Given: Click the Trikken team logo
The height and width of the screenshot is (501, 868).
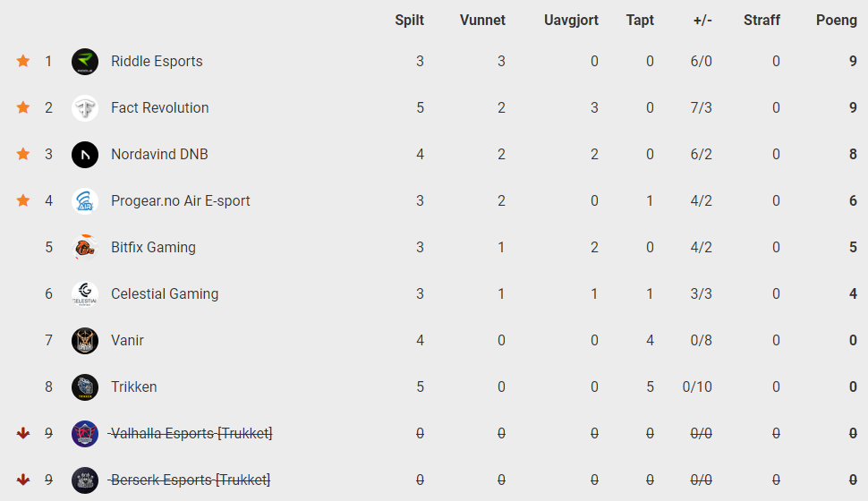Looking at the screenshot, I should 85,387.
